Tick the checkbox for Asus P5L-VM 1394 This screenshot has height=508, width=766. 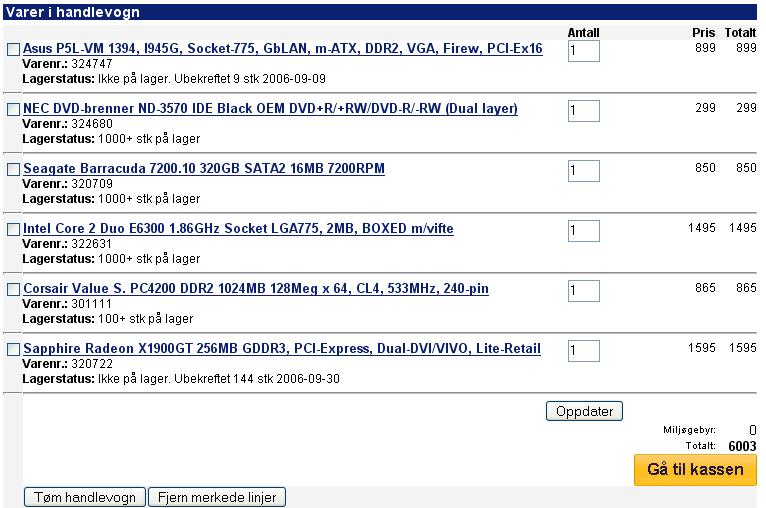coord(14,49)
